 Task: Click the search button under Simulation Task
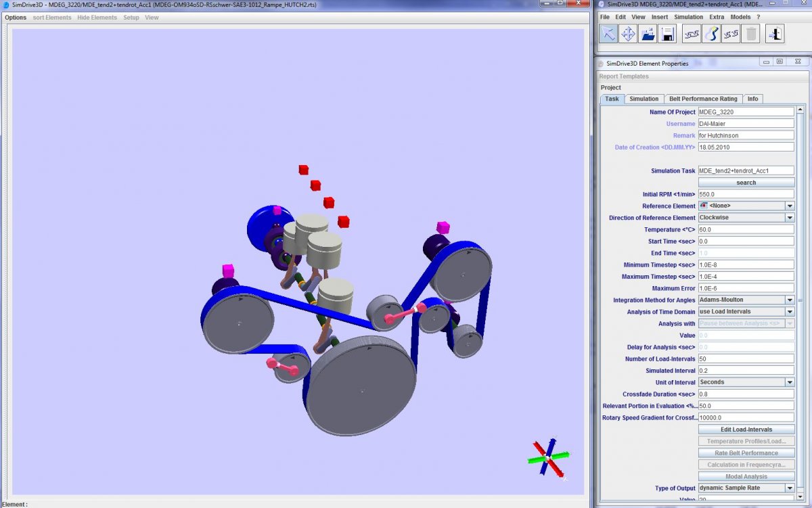coord(746,183)
